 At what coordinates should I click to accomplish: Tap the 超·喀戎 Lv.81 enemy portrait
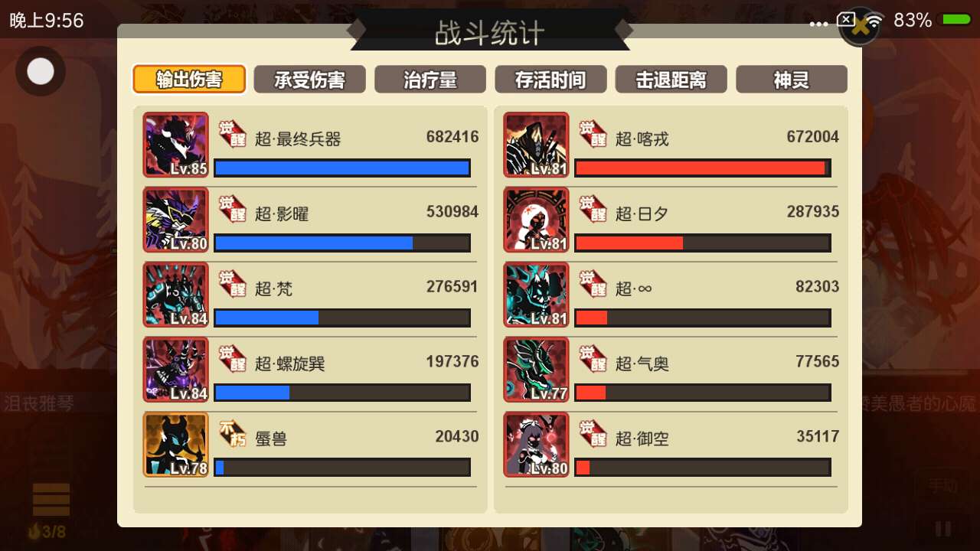coord(536,145)
